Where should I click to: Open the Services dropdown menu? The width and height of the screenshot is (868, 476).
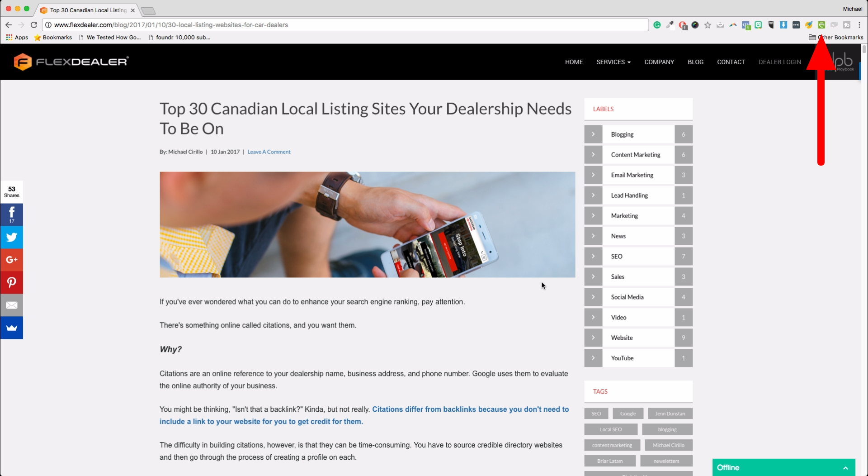[613, 62]
